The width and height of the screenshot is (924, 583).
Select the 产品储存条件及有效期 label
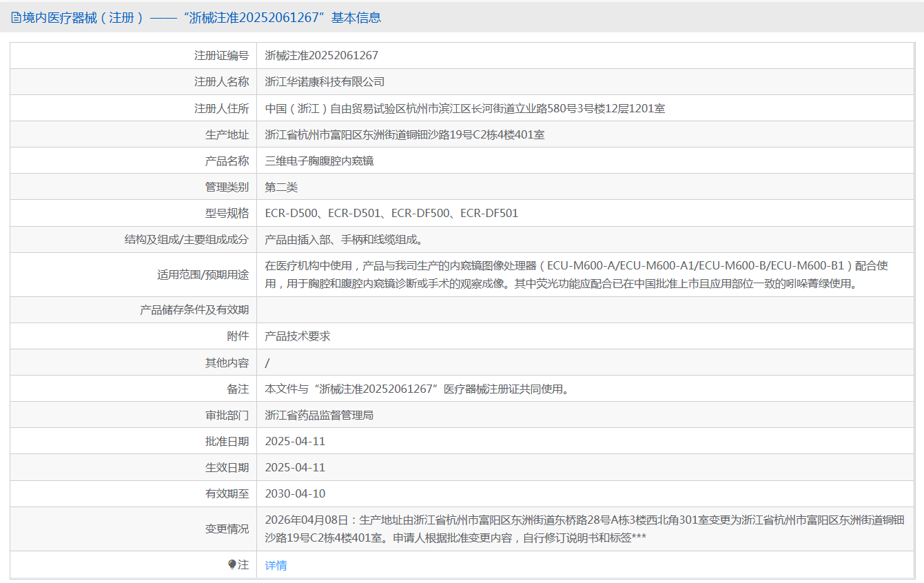point(194,309)
